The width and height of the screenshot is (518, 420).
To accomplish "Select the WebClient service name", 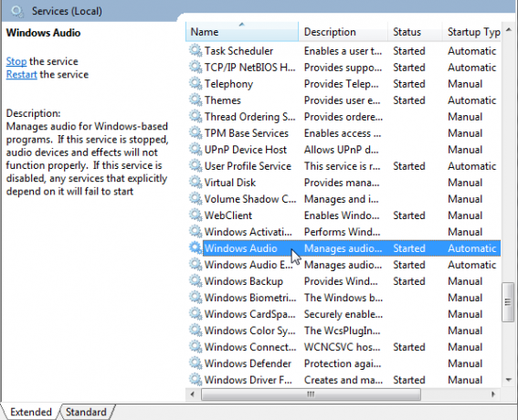I will tap(228, 215).
